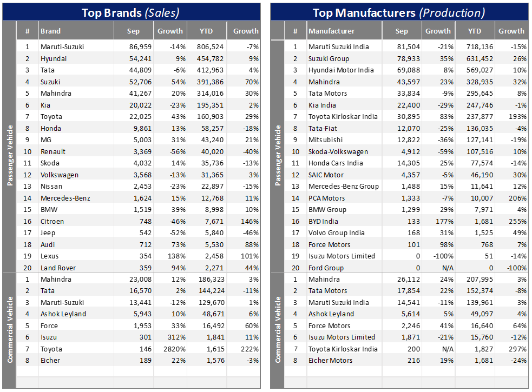Screen dimensions: 532x392
Task: Click the Brand column header
Action: tap(51, 31)
